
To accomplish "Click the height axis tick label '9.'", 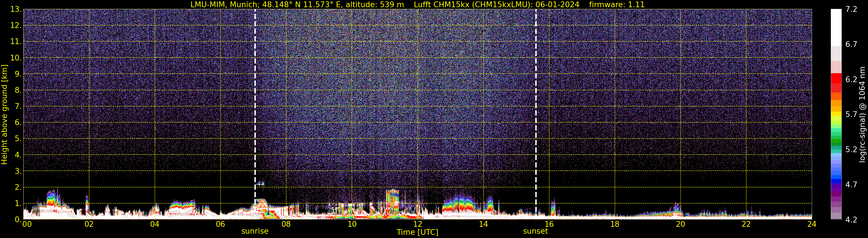I will point(18,74).
